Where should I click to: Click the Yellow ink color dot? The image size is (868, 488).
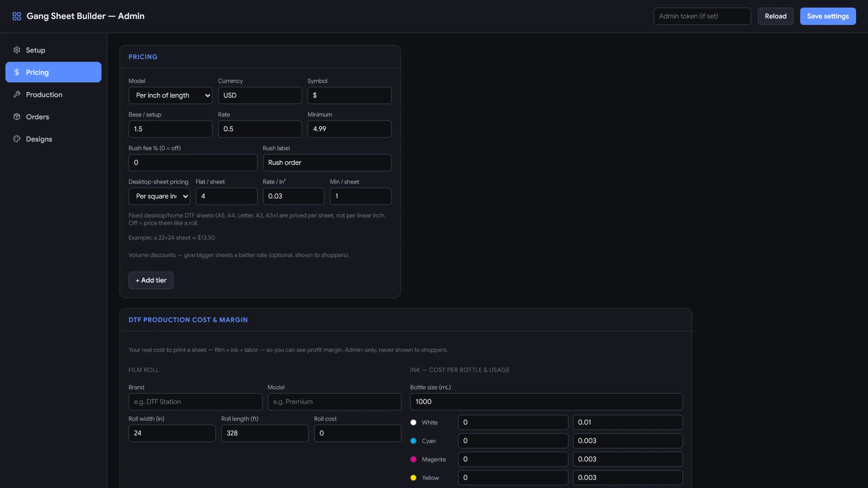coord(413,478)
